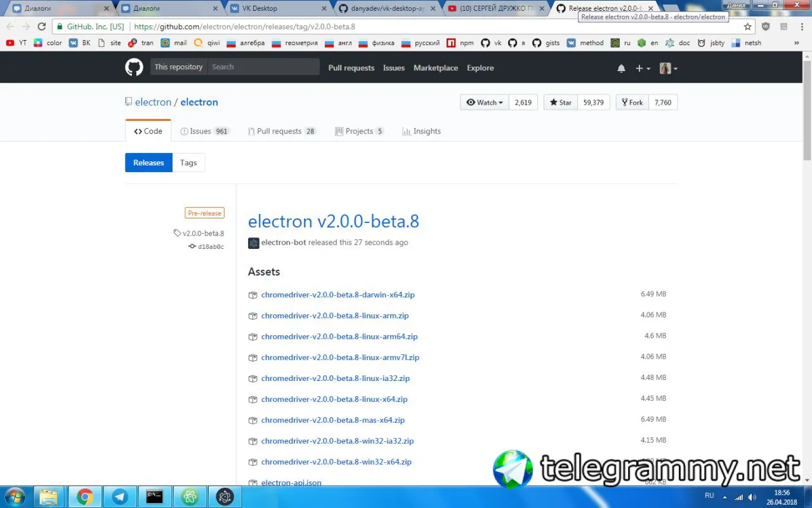Switch the view to Tags
Image resolution: width=812 pixels, height=508 pixels.
pos(188,163)
